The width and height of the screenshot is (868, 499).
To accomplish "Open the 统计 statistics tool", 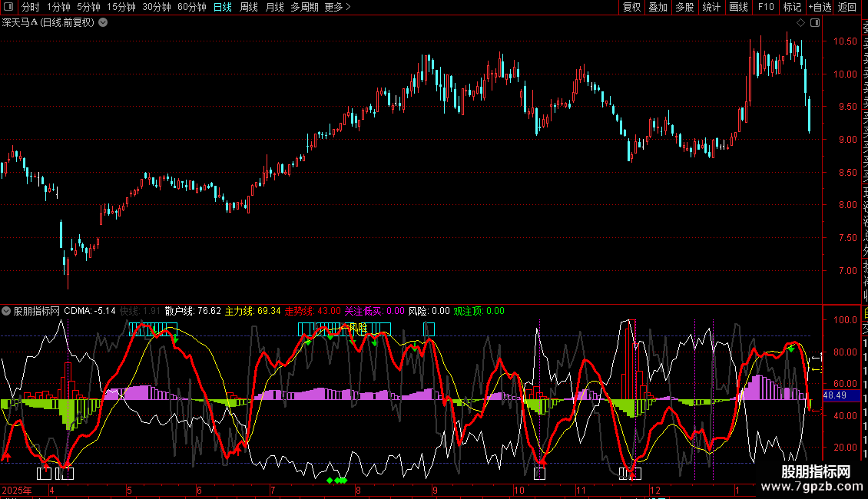I will point(711,7).
